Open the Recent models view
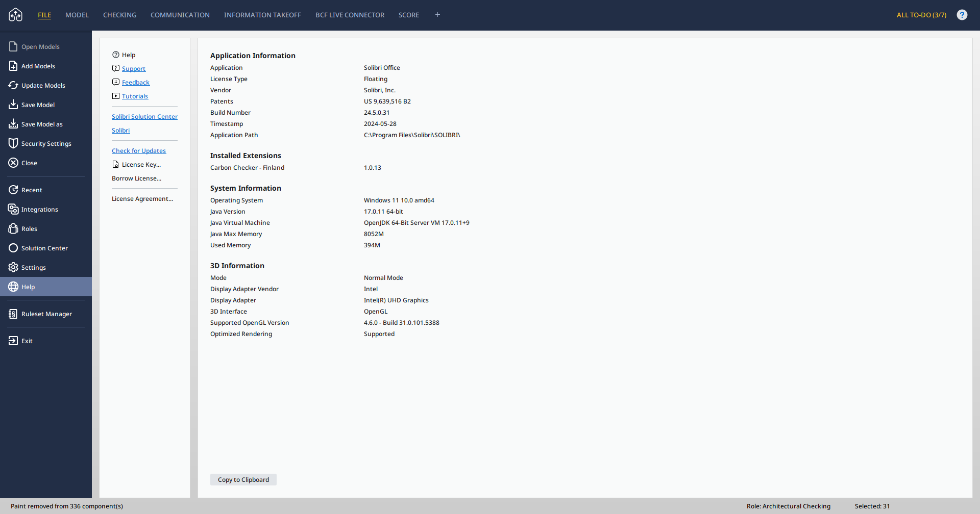 (13, 190)
